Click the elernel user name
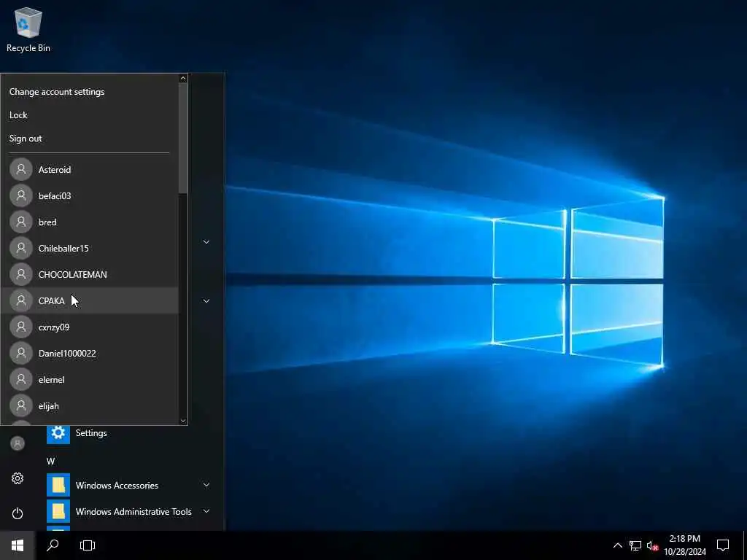 click(51, 379)
